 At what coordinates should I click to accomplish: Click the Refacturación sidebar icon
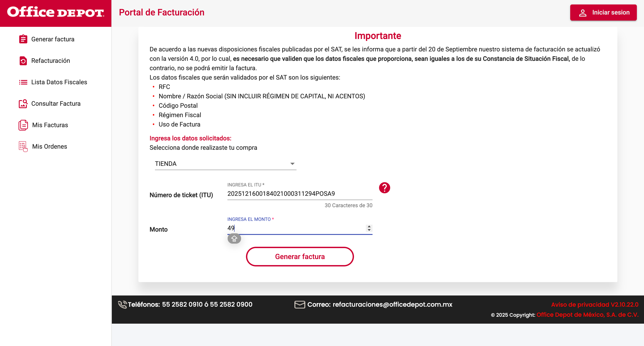[23, 61]
